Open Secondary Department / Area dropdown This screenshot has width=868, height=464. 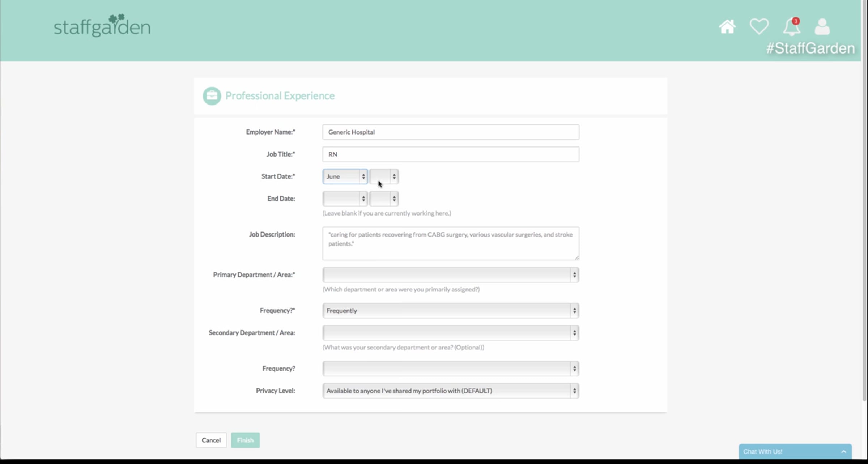(450, 333)
